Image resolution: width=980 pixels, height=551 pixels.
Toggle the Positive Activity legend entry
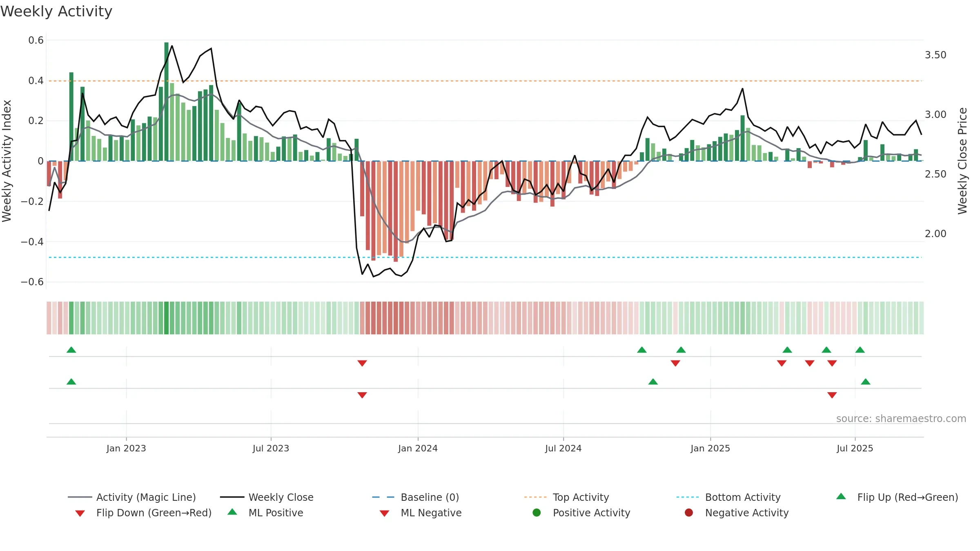click(581, 513)
